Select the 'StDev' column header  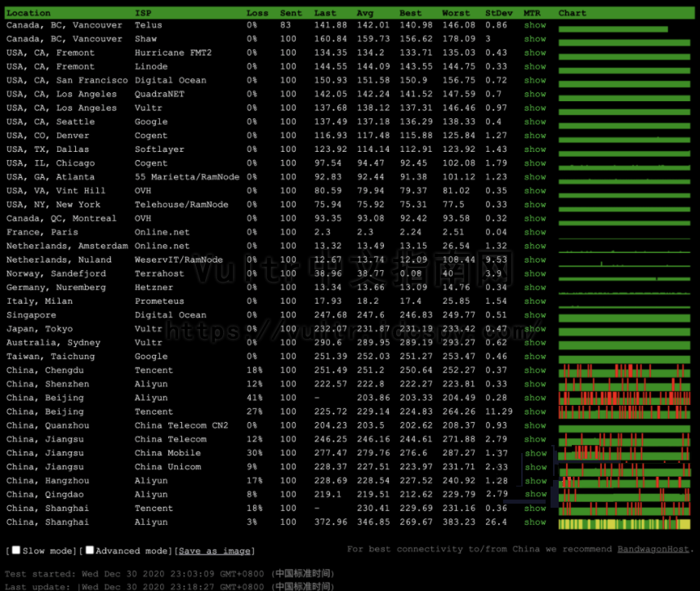click(499, 13)
